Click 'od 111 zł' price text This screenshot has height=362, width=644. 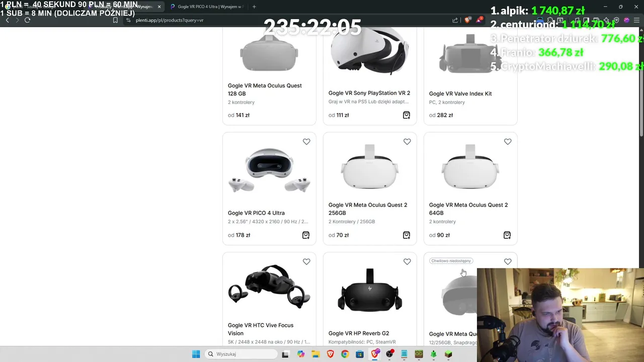[339, 115]
